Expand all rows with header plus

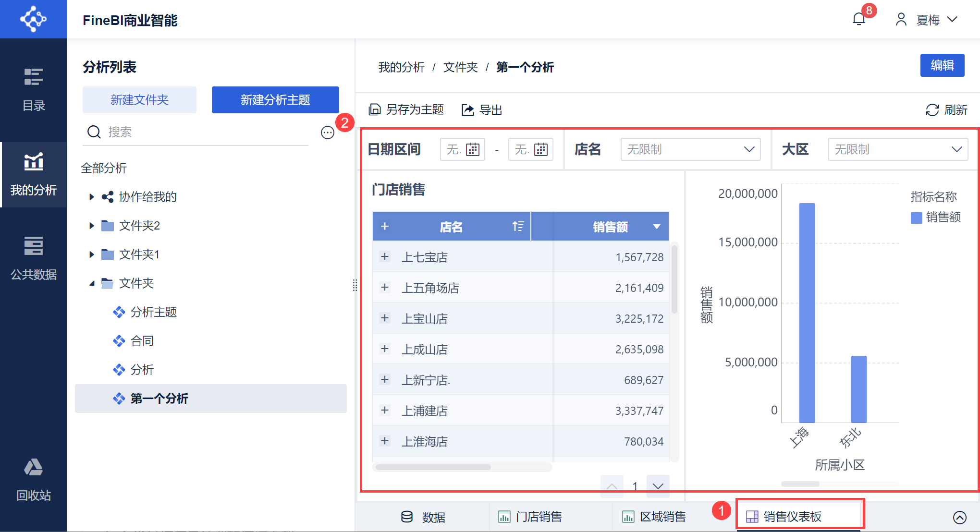click(x=385, y=227)
